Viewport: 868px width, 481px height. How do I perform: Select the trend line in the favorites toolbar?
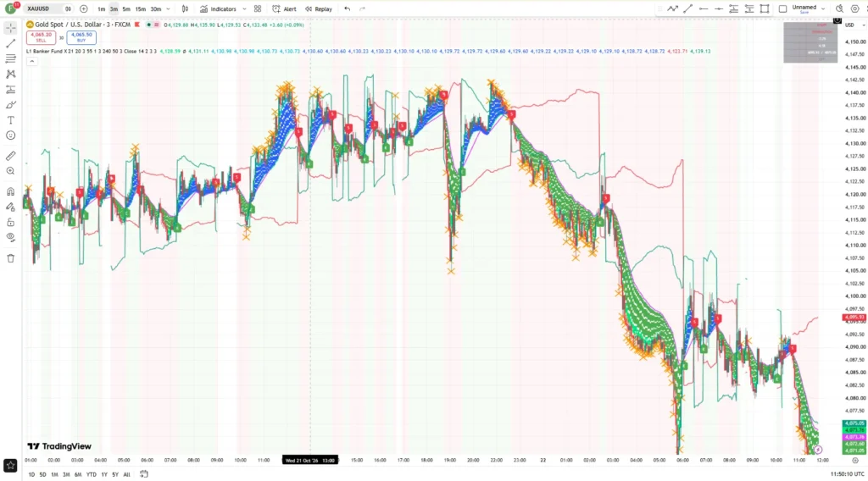click(687, 8)
